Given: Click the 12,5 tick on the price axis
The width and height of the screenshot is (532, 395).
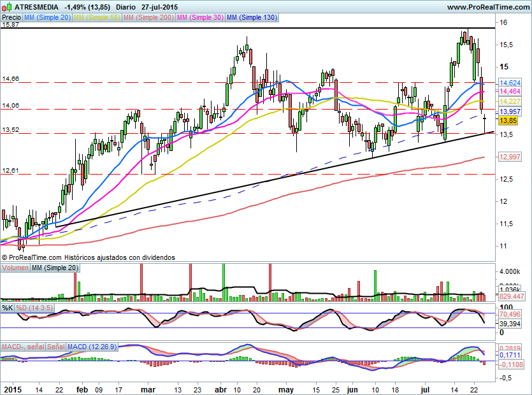Looking at the screenshot, I should pos(506,179).
